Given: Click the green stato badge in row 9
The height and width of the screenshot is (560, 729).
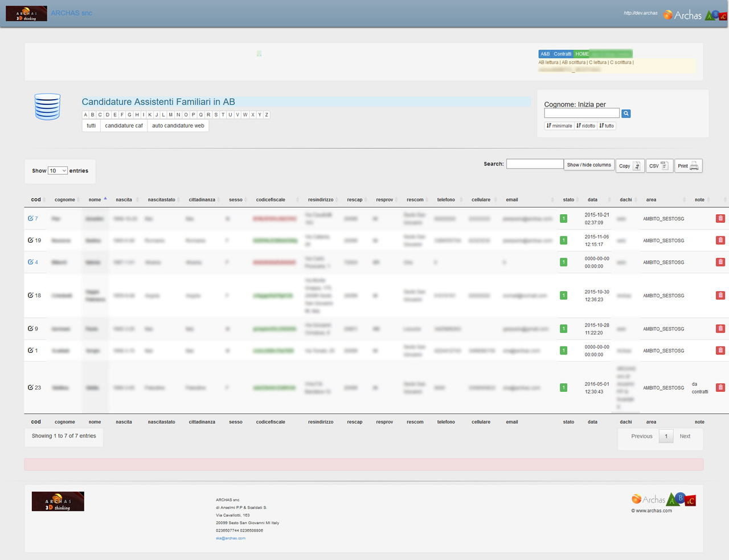Looking at the screenshot, I should pos(563,329).
